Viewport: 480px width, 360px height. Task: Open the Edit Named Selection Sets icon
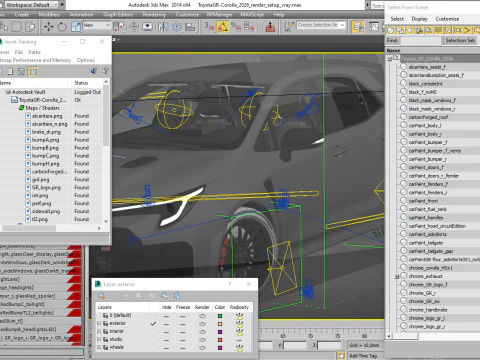[288, 27]
